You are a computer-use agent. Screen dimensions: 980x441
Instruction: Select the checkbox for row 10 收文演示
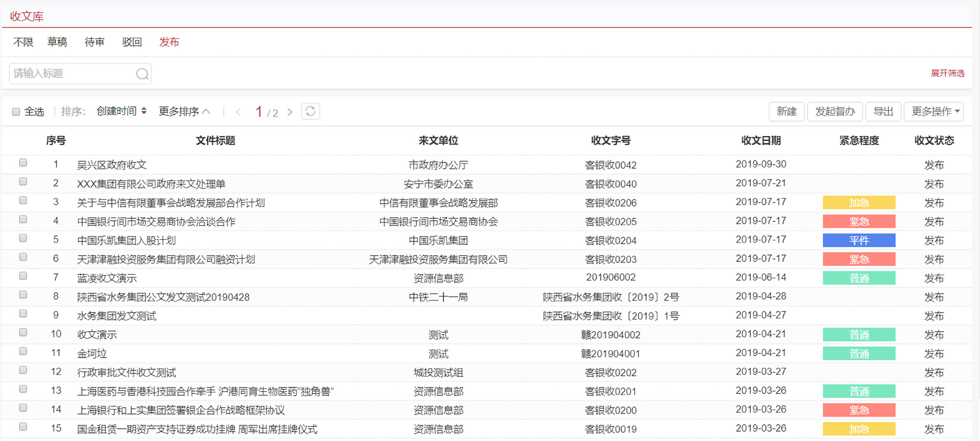coord(23,333)
